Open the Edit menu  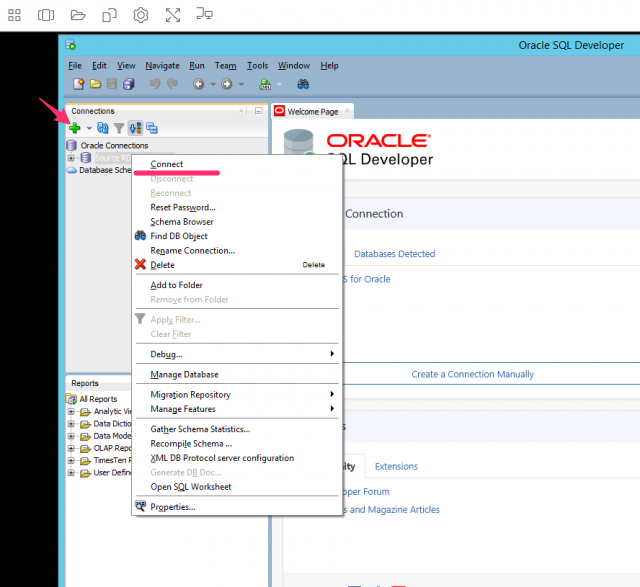pyautogui.click(x=99, y=66)
